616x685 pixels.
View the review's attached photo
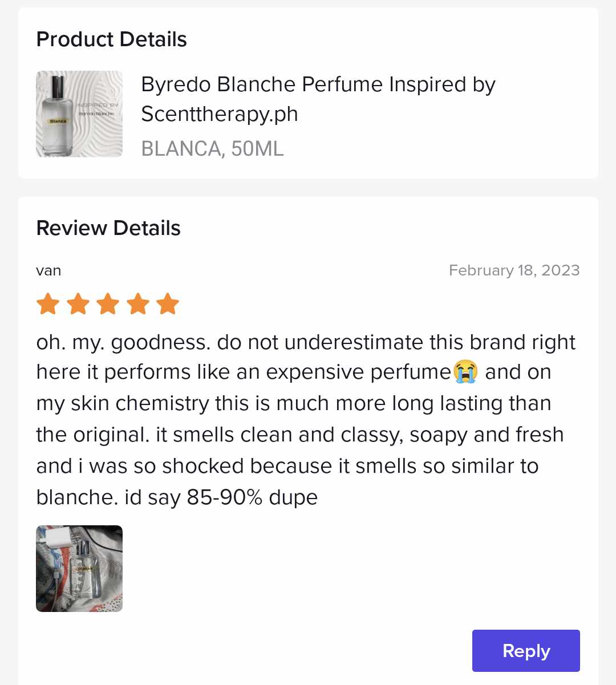click(x=79, y=569)
